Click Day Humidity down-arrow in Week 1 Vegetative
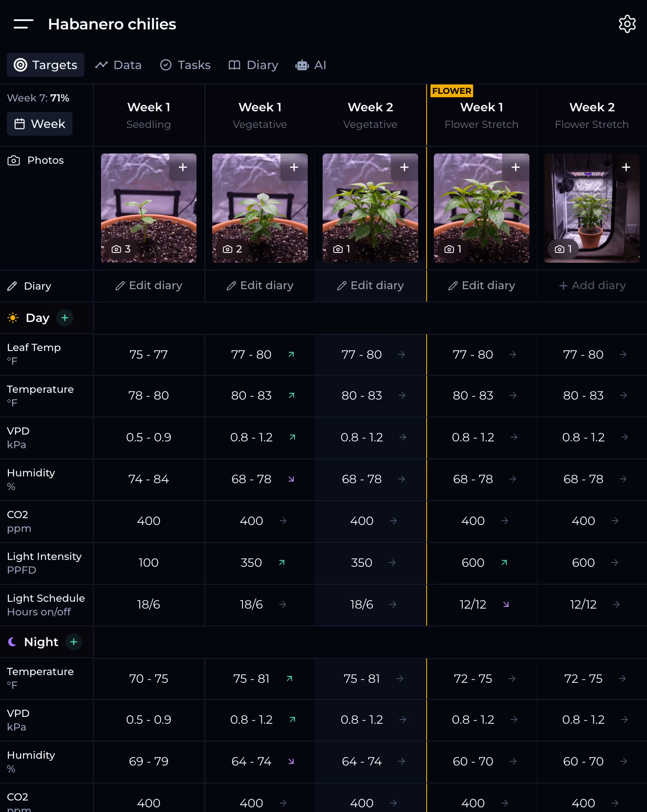 [x=291, y=479]
